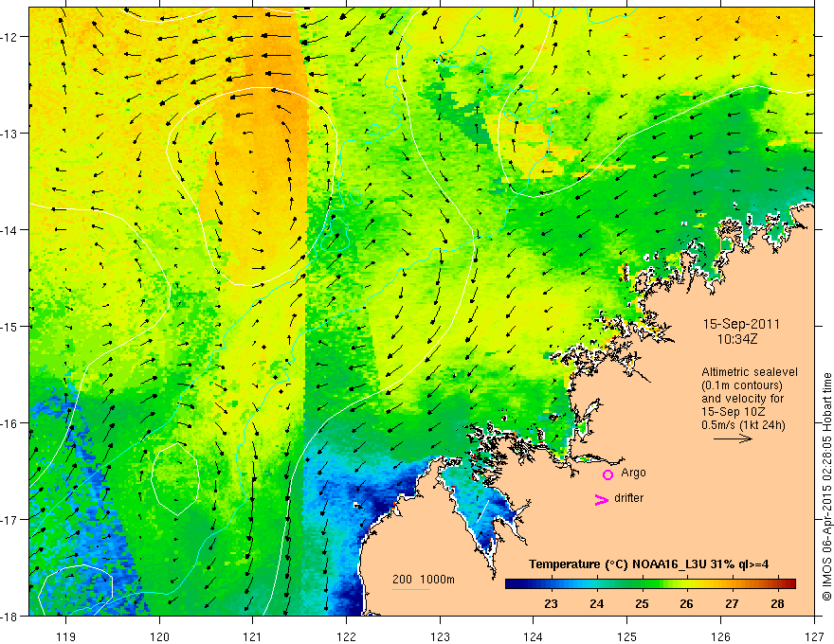Click the longitude axis label 121

click(x=253, y=636)
